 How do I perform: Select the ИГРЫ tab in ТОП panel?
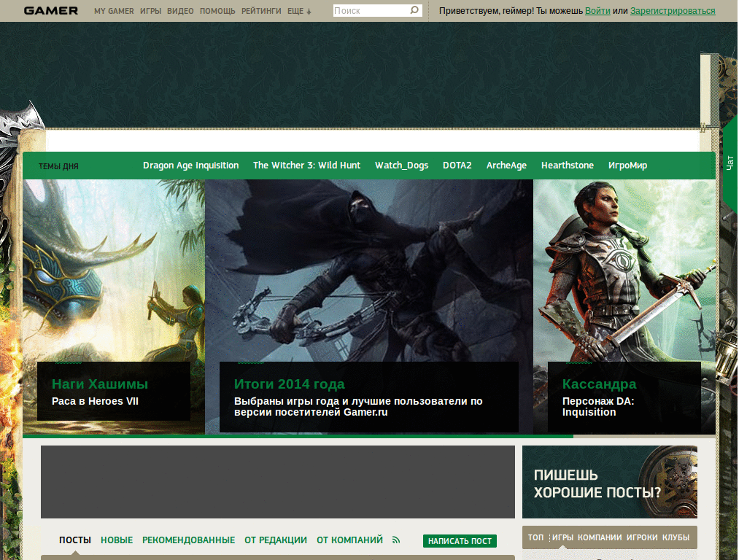pyautogui.click(x=562, y=537)
